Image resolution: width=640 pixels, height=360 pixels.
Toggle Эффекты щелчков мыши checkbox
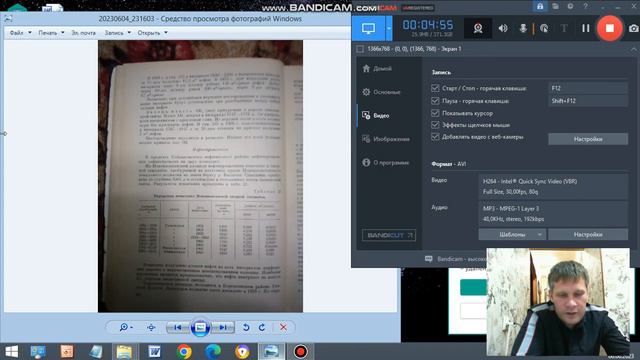click(435, 124)
